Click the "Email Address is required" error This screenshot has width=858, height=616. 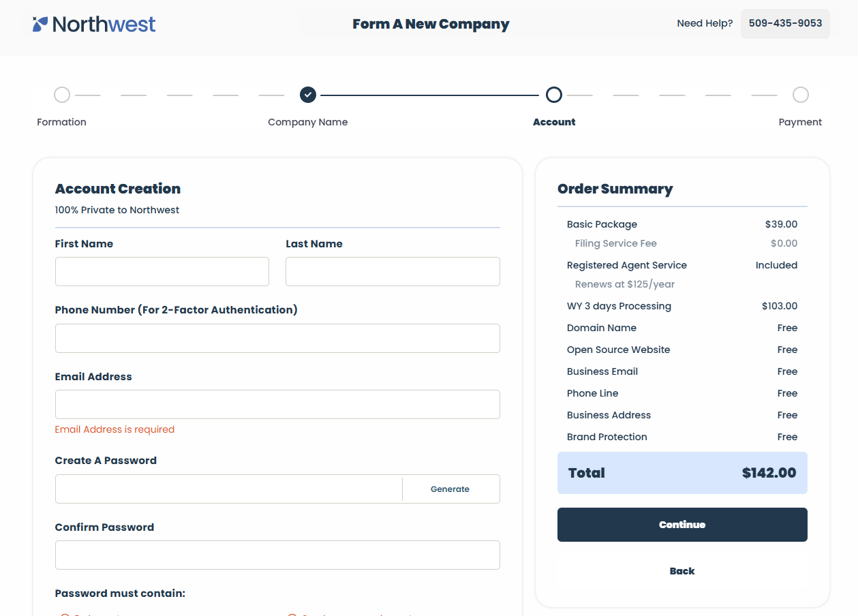coord(114,429)
